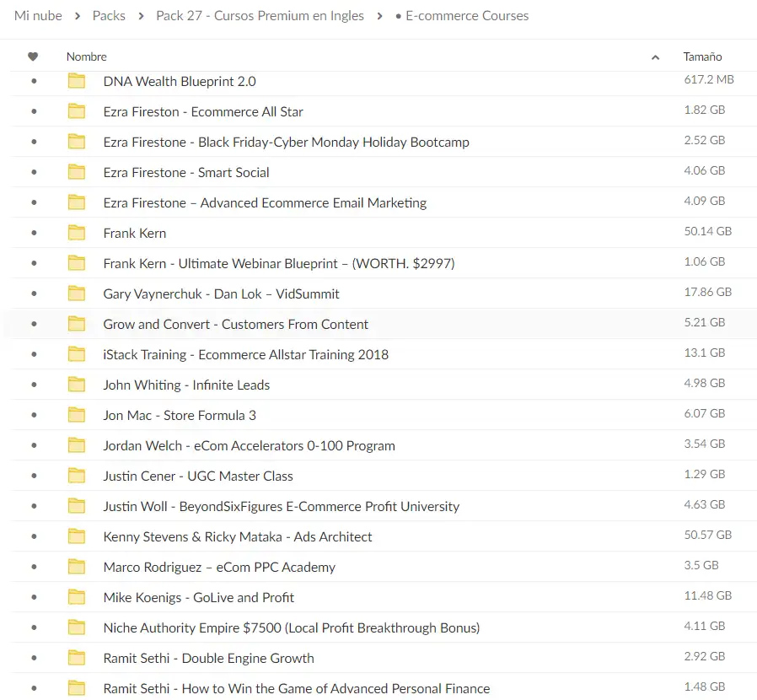Image resolution: width=757 pixels, height=700 pixels.
Task: Sort list by Tamaño column header
Action: coord(702,57)
